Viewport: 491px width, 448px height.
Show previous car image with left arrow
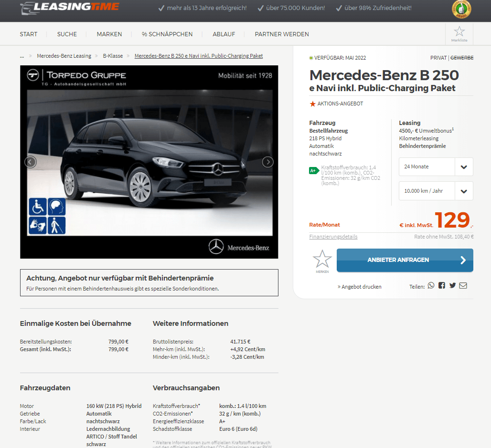31,162
